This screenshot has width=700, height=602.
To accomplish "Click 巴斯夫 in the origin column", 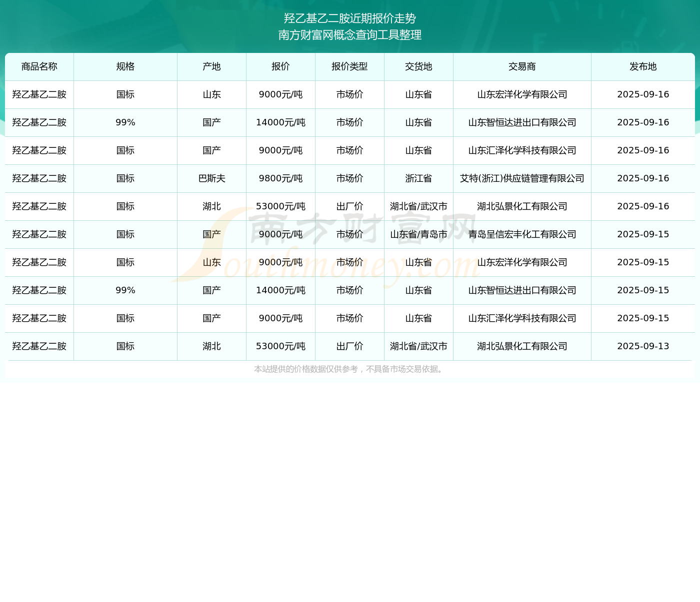I will click(x=212, y=178).
